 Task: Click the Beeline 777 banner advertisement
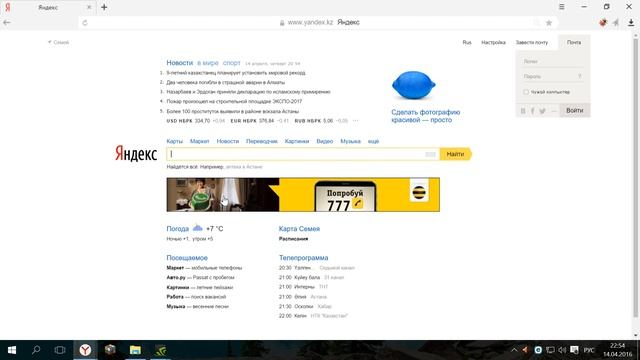pos(303,195)
